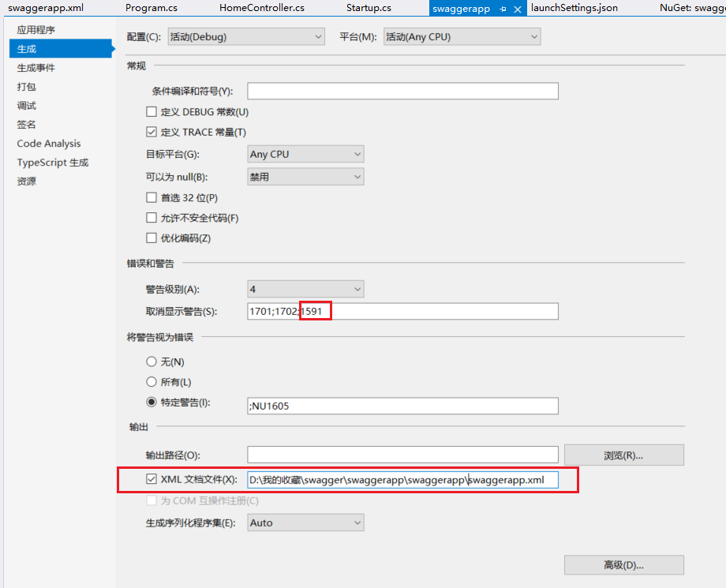Select 生成 settings page

tap(61, 49)
